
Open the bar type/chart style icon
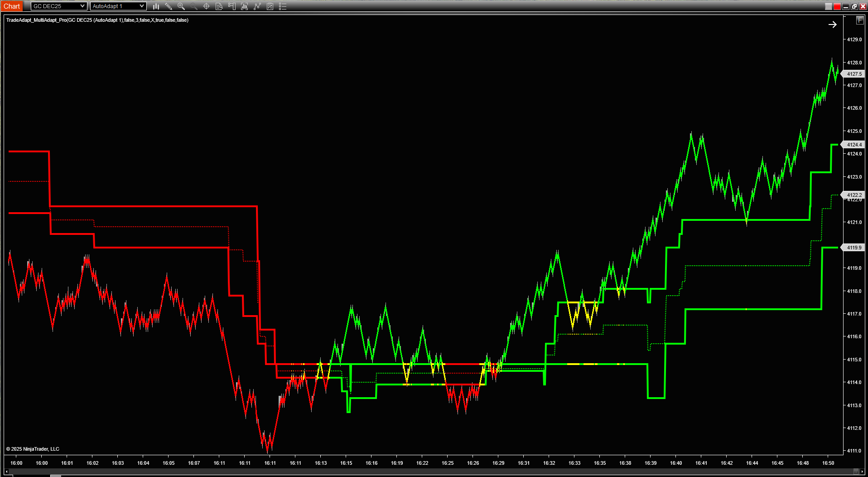156,6
